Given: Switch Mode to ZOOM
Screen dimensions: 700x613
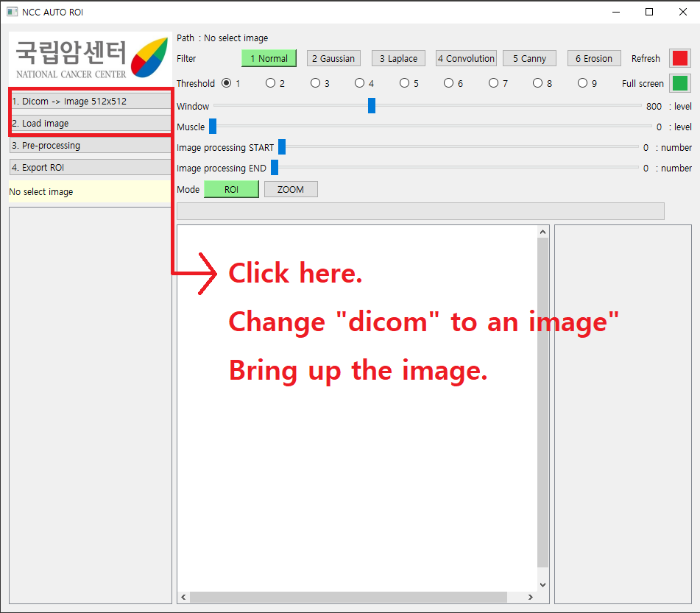Looking at the screenshot, I should [x=290, y=189].
